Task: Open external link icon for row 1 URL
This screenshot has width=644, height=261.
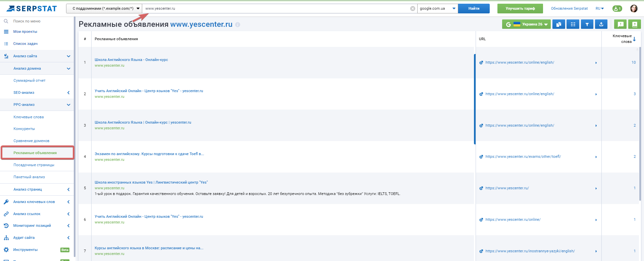Action: coord(481,63)
